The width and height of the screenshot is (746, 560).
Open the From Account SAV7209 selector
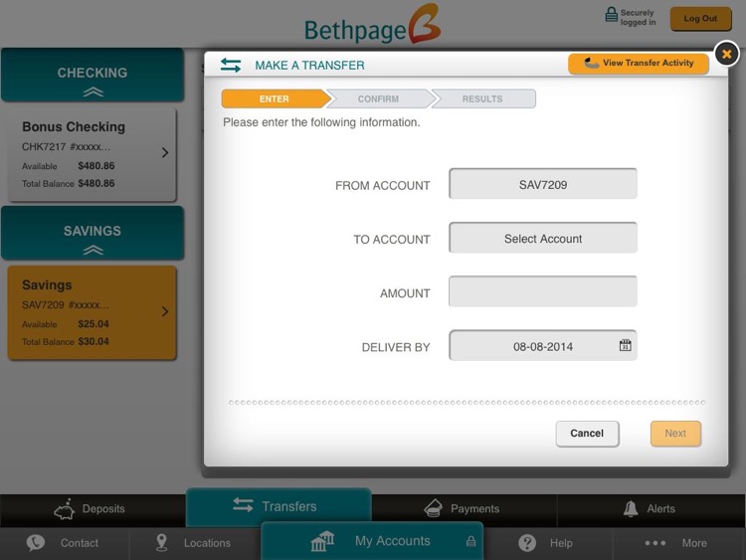pos(543,184)
